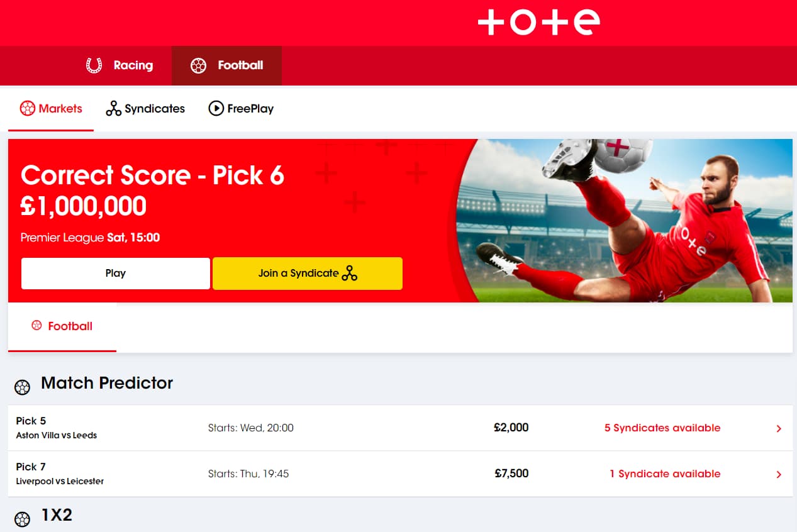797x532 pixels.
Task: Switch to the FreePlay tab
Action: pyautogui.click(x=241, y=108)
